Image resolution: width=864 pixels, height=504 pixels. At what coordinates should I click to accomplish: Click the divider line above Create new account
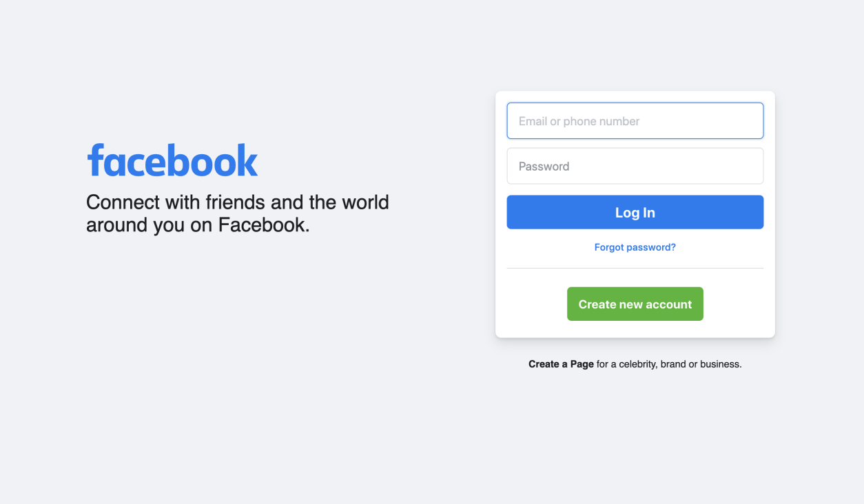pyautogui.click(x=635, y=269)
